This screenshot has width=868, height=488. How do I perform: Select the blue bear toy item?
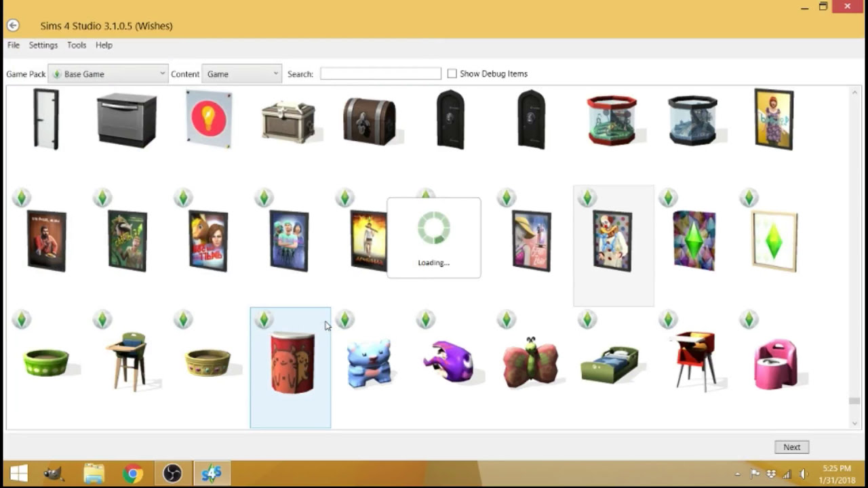coord(370,364)
